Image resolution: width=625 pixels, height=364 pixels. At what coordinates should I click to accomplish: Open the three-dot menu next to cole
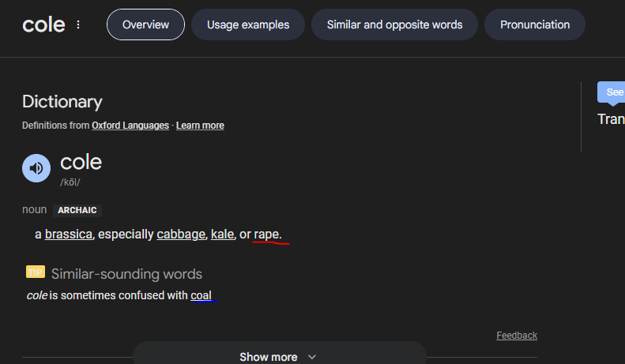coord(78,24)
